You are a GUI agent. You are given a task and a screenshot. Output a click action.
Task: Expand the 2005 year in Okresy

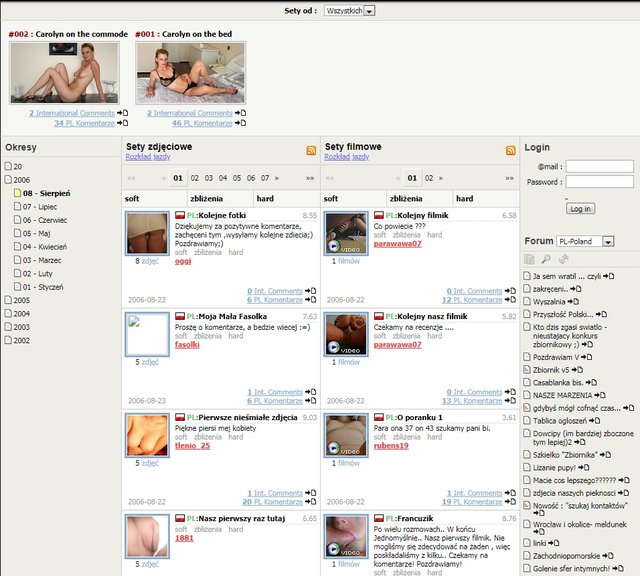coord(21,299)
